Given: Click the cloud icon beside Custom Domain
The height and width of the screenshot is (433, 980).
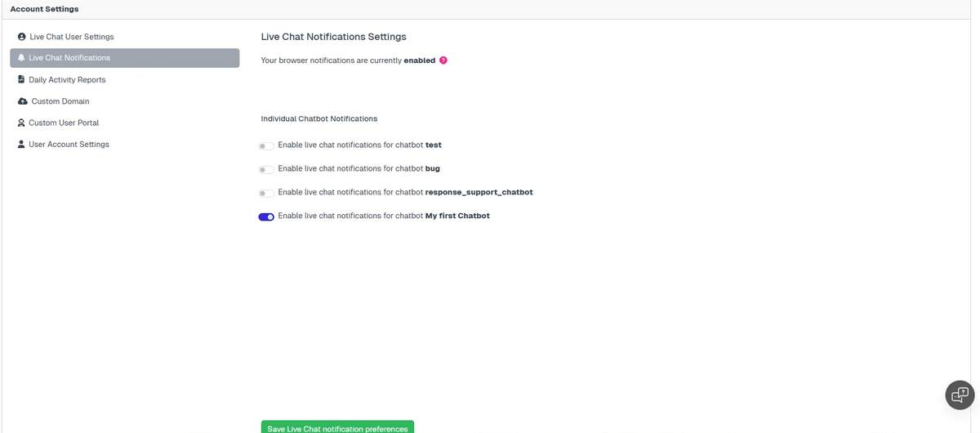Looking at the screenshot, I should 23,101.
